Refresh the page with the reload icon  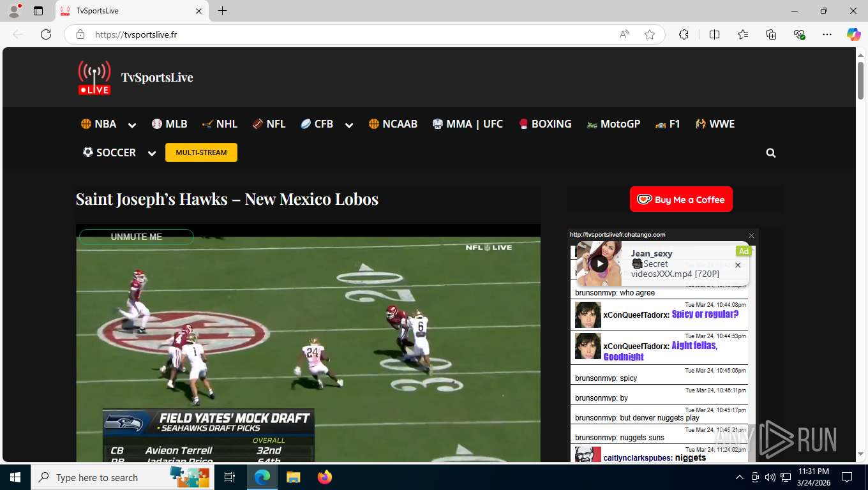tap(46, 34)
